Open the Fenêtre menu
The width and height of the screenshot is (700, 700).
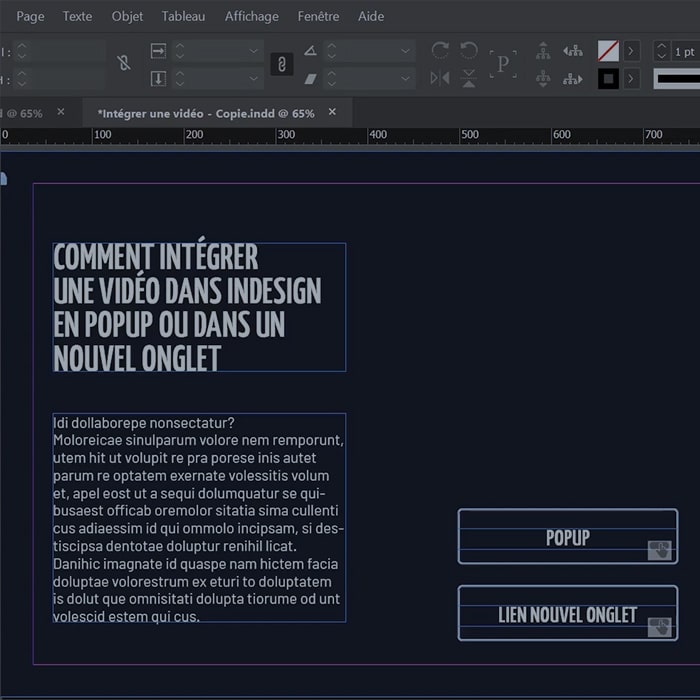(x=318, y=17)
